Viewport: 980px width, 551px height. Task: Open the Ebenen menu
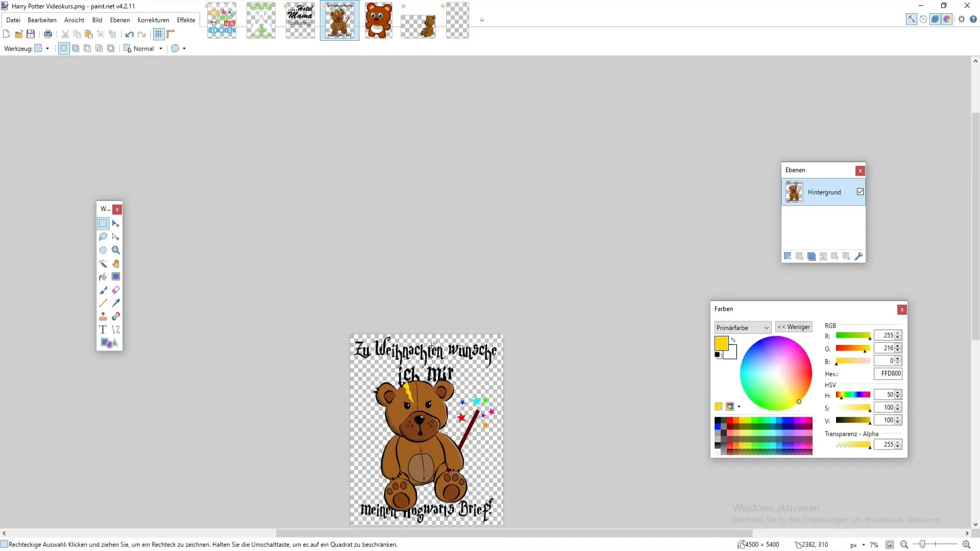(x=120, y=20)
